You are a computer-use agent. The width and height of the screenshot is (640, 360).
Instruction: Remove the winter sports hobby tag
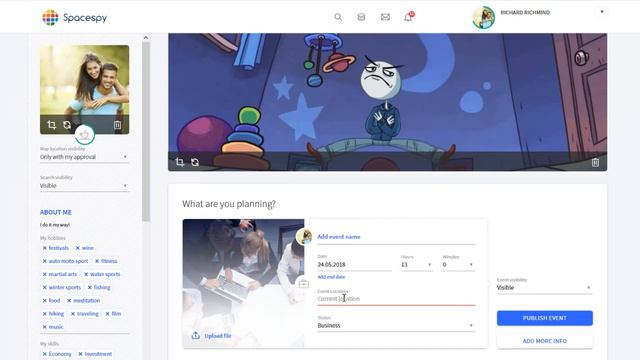point(44,287)
